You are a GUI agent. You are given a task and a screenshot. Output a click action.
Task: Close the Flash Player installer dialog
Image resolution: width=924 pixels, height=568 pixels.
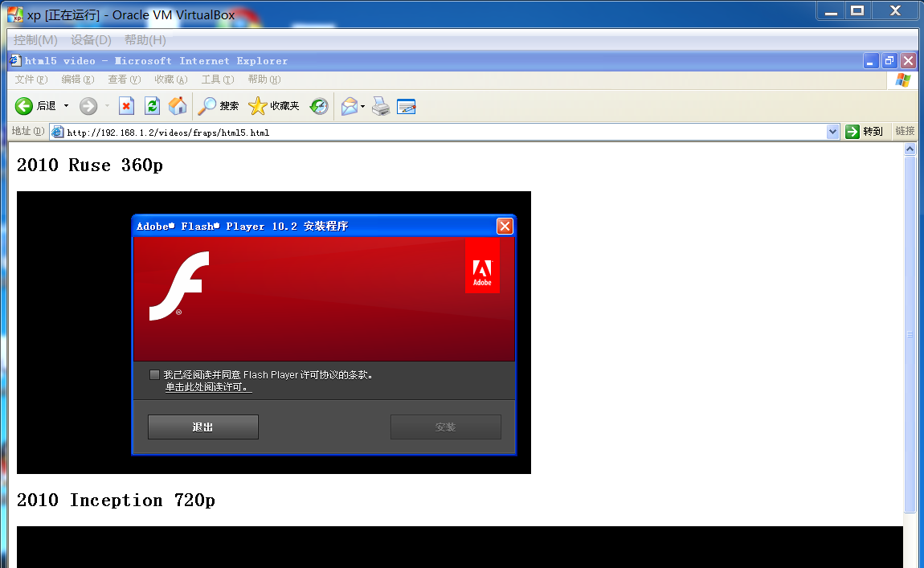tap(505, 227)
